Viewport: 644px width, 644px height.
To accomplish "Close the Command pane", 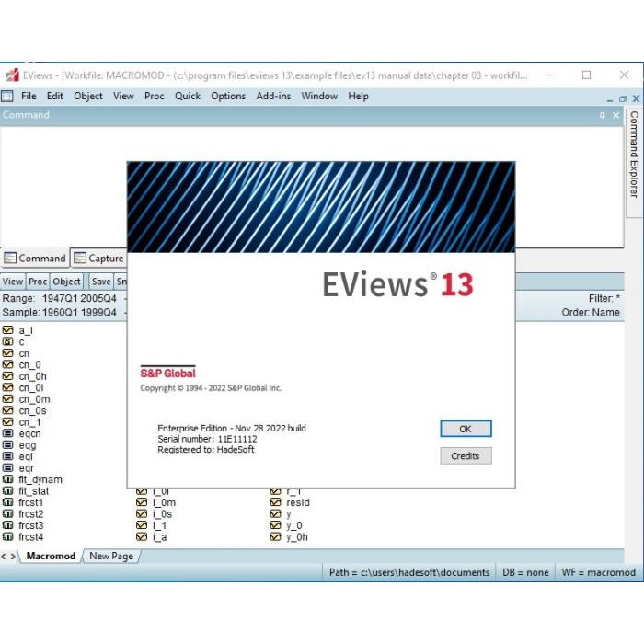I will pos(616,115).
